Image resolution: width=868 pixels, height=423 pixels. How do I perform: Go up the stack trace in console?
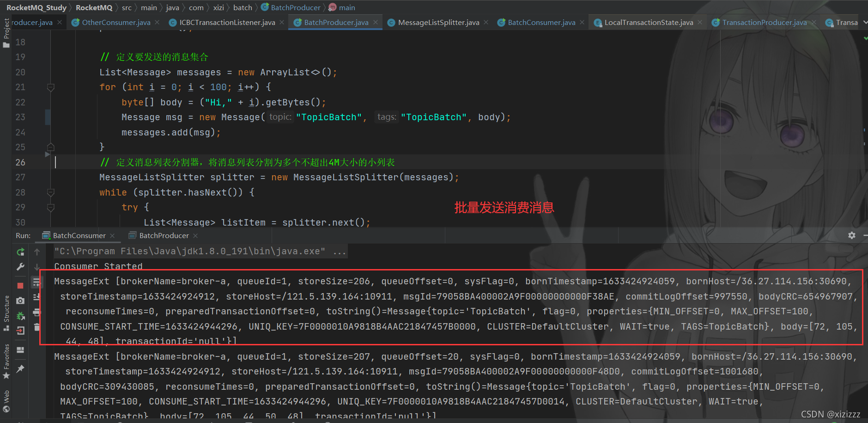pos(37,252)
